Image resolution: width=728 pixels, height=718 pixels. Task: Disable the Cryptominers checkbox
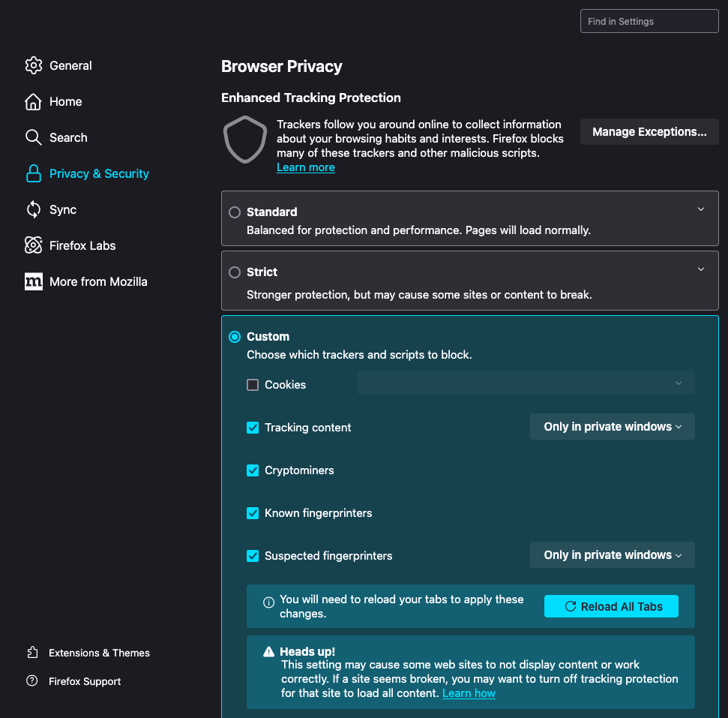[253, 470]
